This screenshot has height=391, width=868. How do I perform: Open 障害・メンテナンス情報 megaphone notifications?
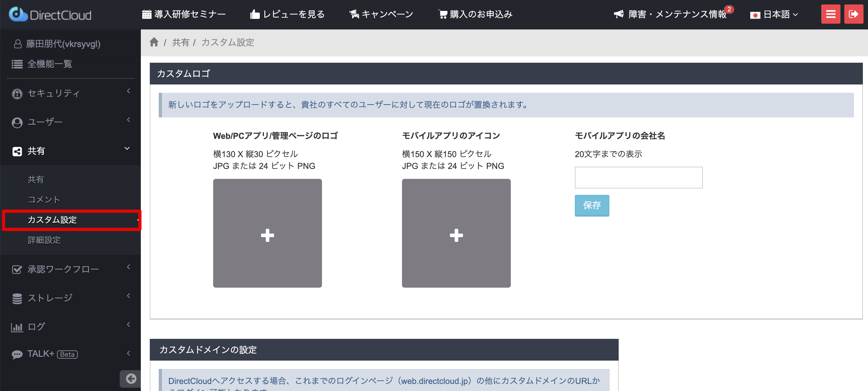click(x=670, y=14)
